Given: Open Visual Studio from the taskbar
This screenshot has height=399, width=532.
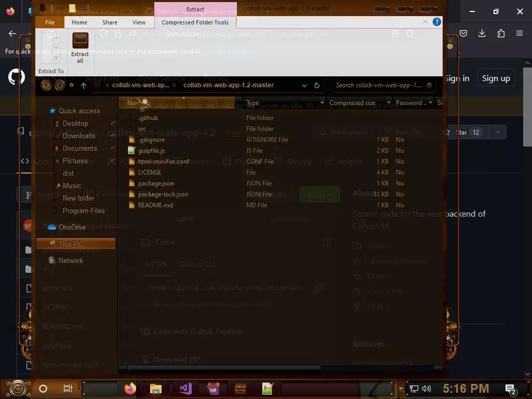Looking at the screenshot, I should click(x=185, y=389).
